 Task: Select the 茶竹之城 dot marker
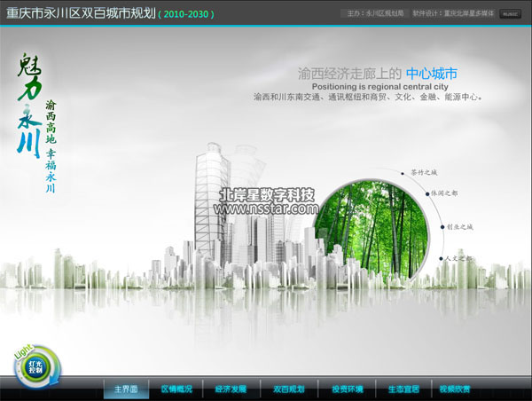click(x=403, y=172)
